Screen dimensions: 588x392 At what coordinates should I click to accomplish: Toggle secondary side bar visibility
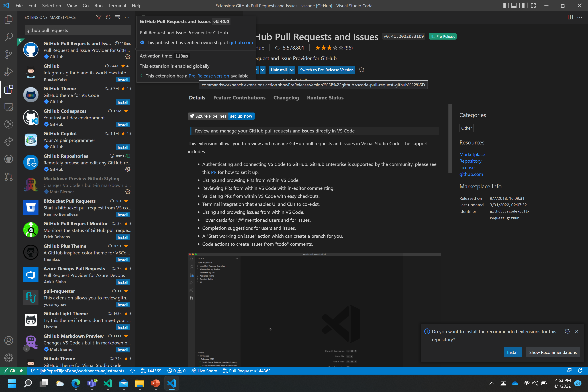pyautogui.click(x=522, y=5)
